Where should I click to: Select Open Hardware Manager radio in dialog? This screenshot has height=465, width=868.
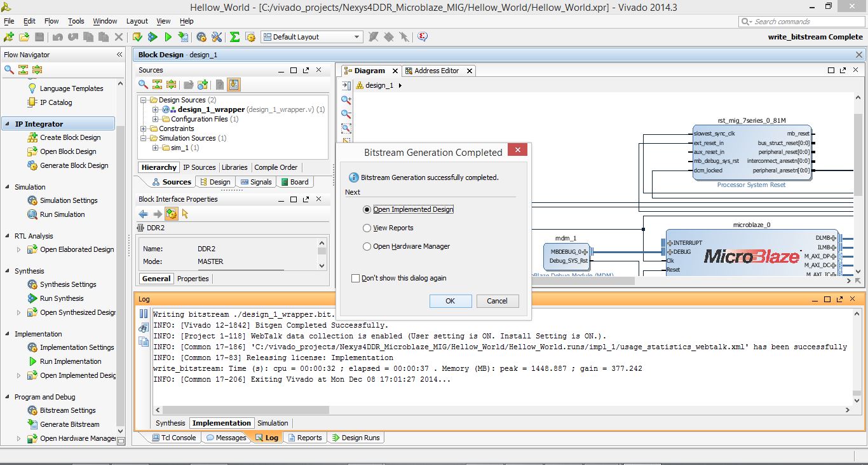pos(367,246)
